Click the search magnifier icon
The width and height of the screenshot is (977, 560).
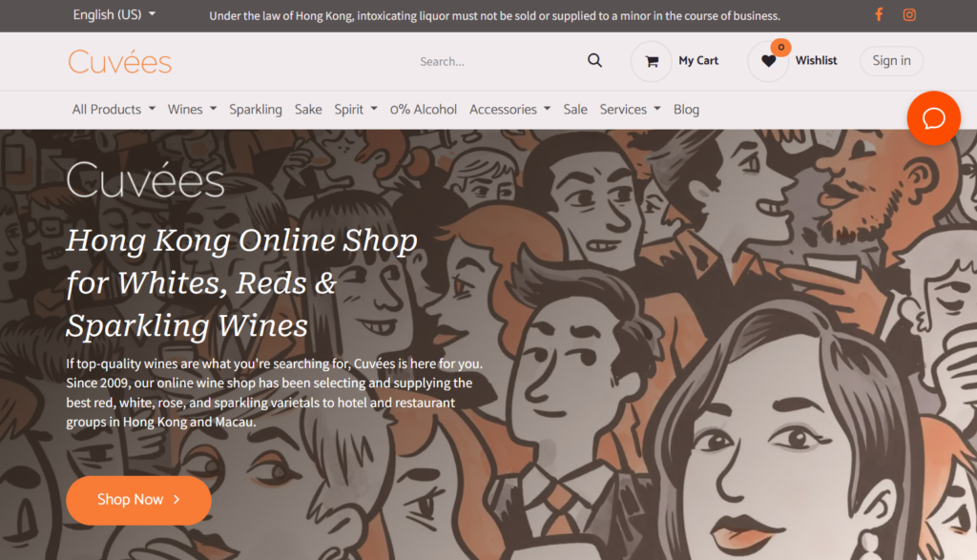coord(594,60)
